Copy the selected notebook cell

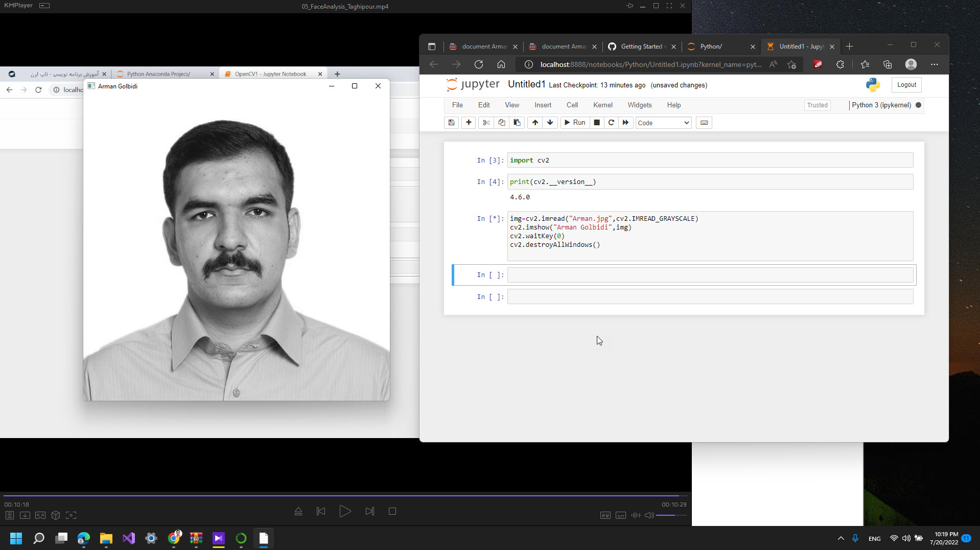tap(501, 123)
